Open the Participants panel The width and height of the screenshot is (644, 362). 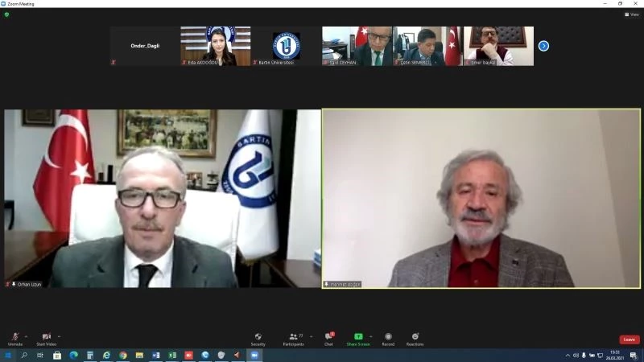(294, 338)
